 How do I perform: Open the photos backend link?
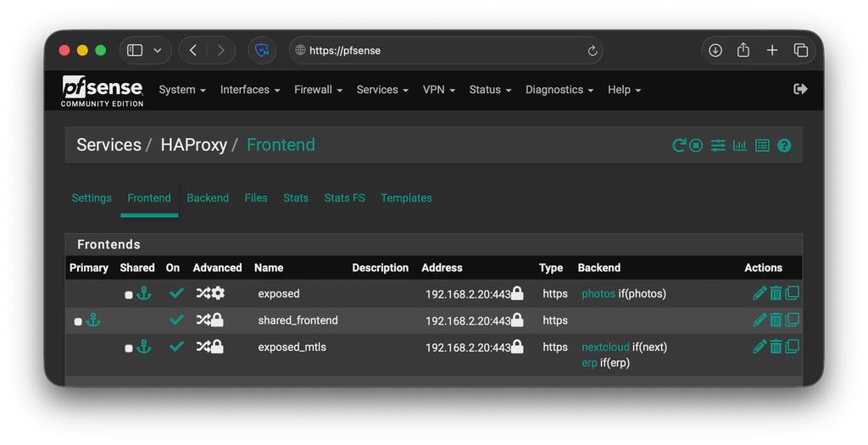pyautogui.click(x=598, y=294)
